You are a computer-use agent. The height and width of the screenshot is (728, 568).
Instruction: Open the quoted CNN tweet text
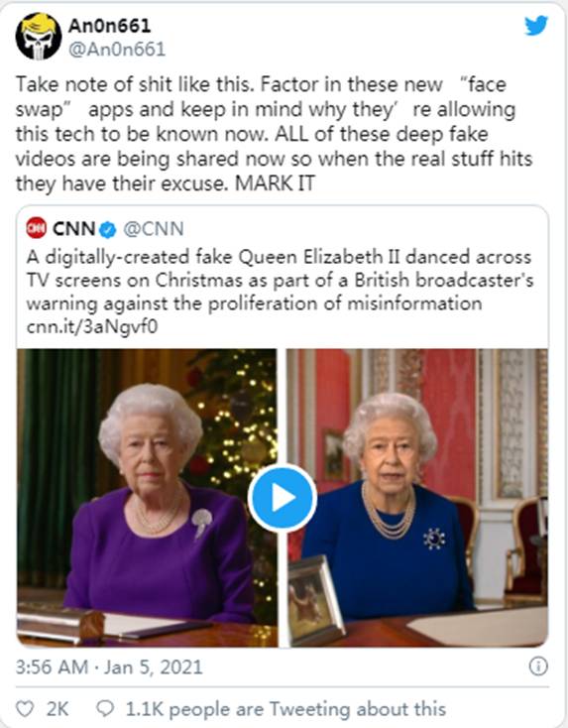[x=280, y=280]
